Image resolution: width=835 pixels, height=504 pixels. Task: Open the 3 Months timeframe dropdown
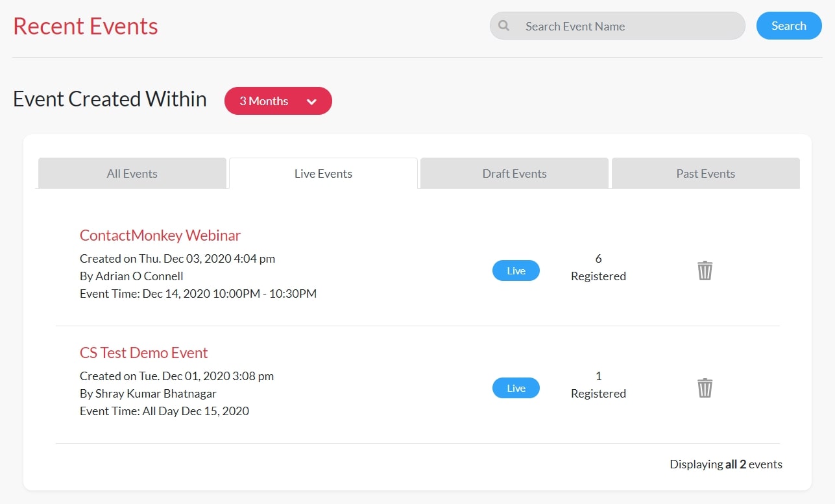point(278,101)
